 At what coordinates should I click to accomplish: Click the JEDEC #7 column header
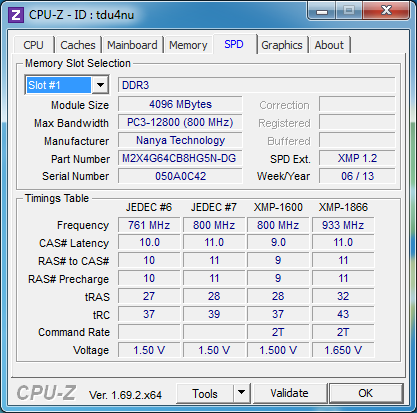214,207
